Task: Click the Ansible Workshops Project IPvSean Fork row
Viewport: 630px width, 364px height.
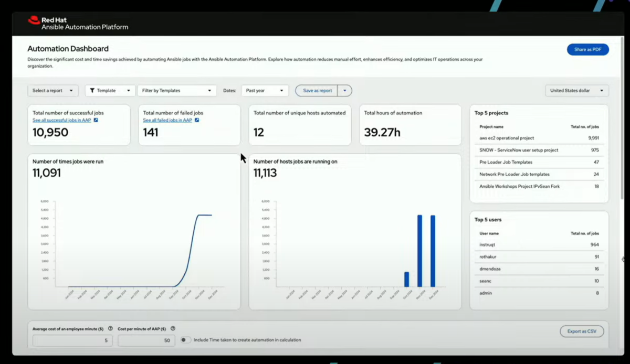Action: [539, 186]
